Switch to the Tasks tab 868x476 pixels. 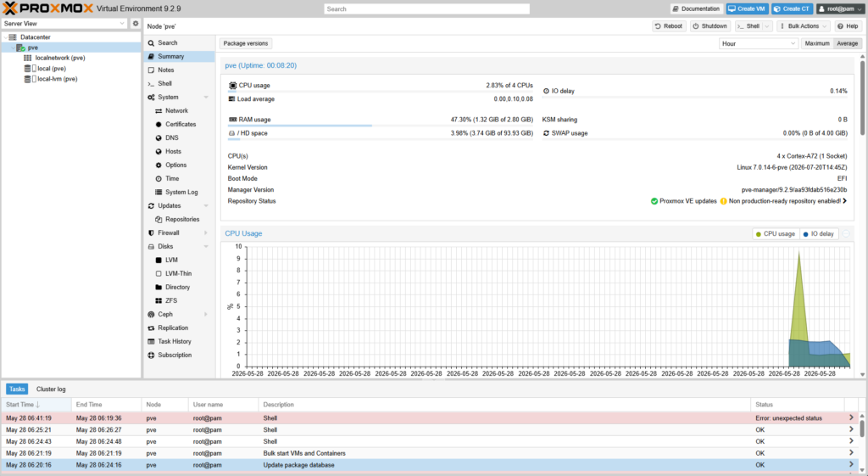point(17,389)
